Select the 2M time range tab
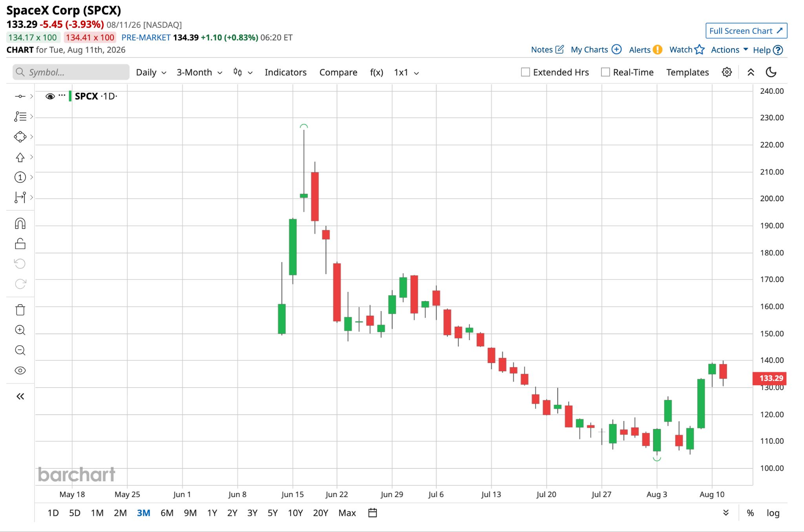Viewport: 804px width, 532px height. pos(120,513)
